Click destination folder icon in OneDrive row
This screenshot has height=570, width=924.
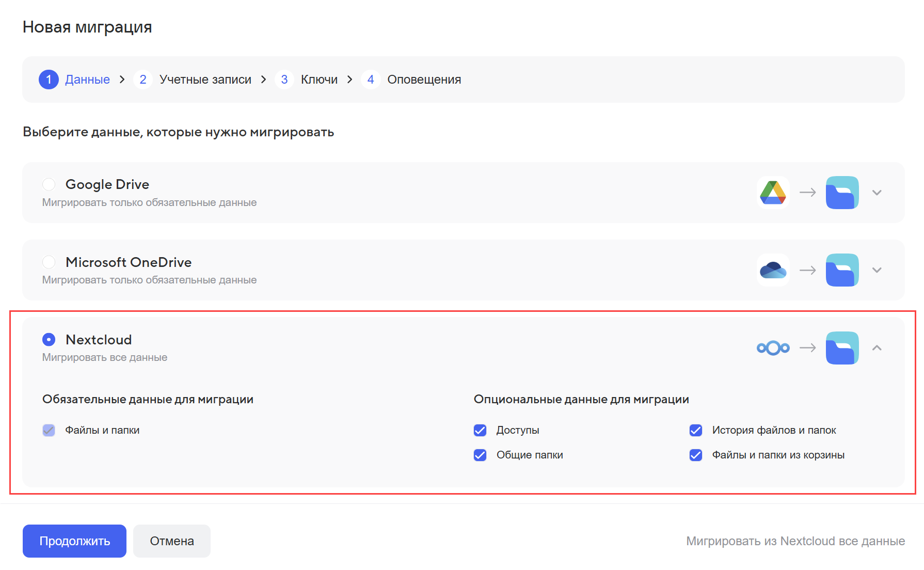click(x=842, y=270)
